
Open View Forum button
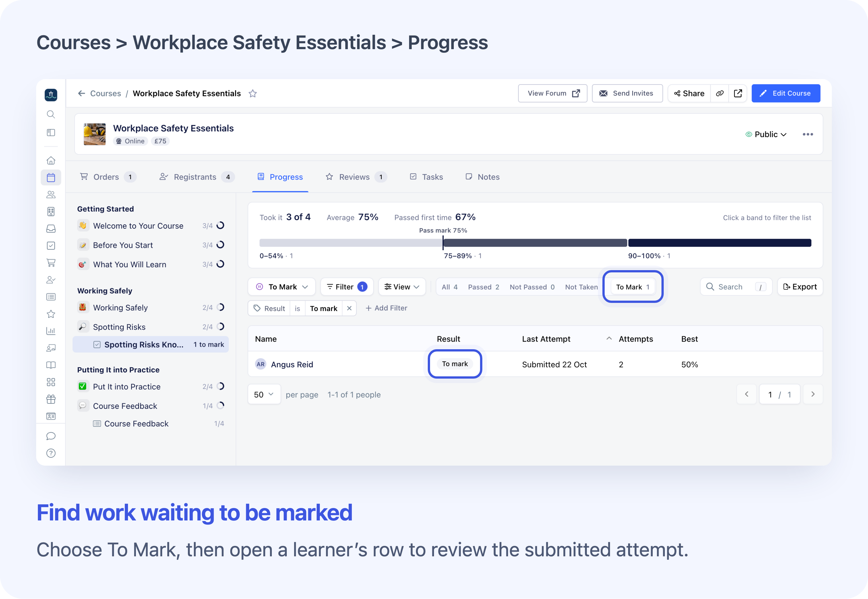[x=552, y=94]
